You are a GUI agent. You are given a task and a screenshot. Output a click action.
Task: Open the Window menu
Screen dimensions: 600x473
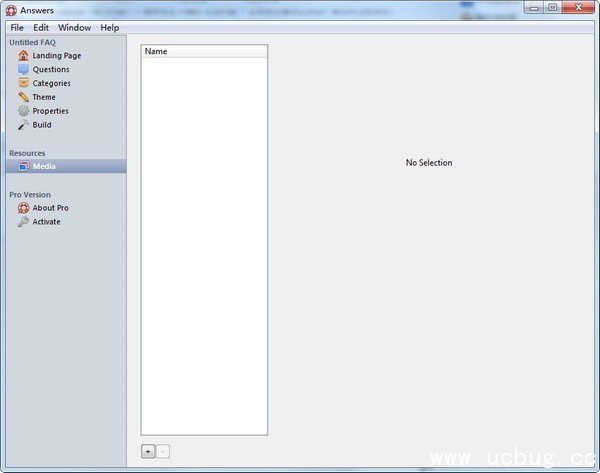click(x=74, y=28)
